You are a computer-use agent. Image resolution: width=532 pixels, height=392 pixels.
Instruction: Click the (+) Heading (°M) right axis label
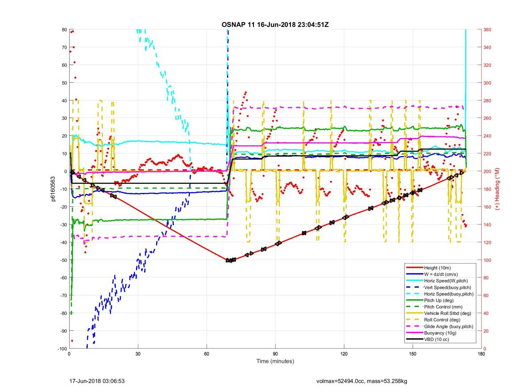pyautogui.click(x=497, y=189)
